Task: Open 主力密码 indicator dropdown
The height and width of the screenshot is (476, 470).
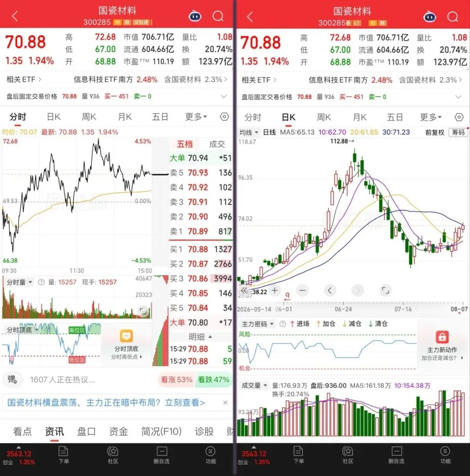Action: tap(258, 324)
